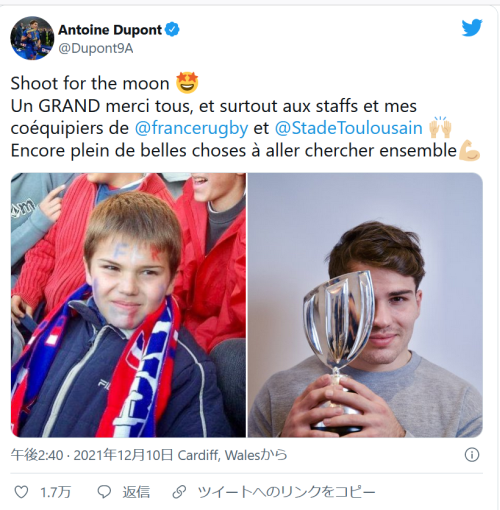The image size is (500, 510).
Task: Open the trophy portrait photo
Action: [x=365, y=305]
